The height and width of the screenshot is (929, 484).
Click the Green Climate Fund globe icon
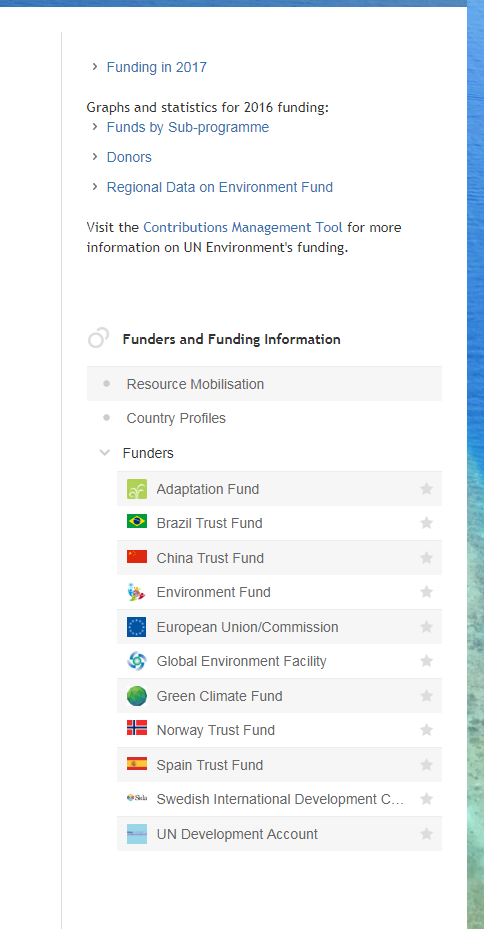coord(137,696)
